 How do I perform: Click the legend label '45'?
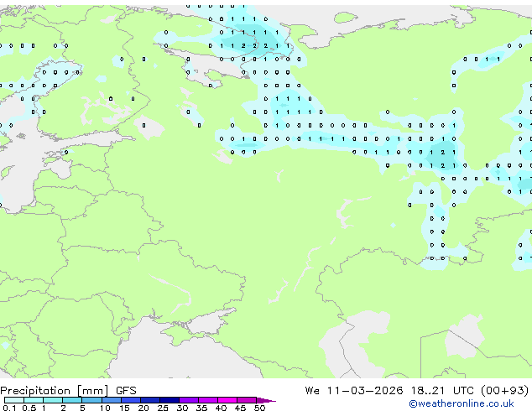click(x=240, y=408)
